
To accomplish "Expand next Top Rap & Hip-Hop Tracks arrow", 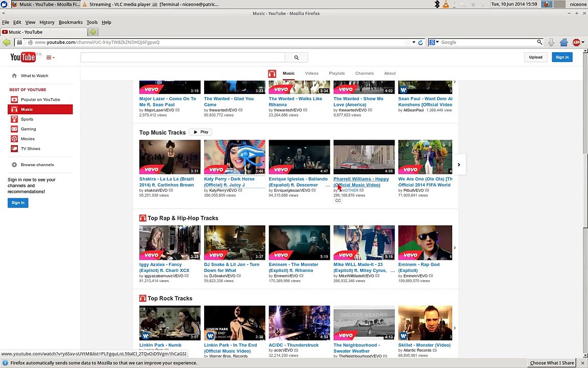I will (x=454, y=248).
